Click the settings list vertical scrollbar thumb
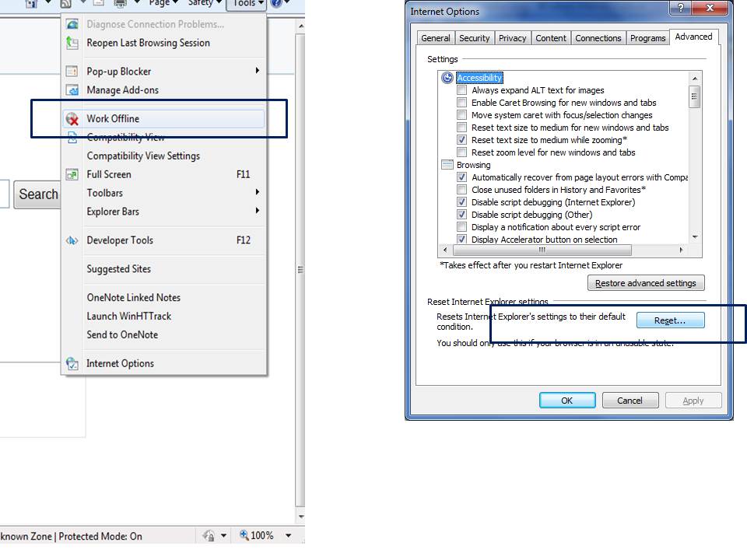Screen dimensions: 747x560 [694, 96]
